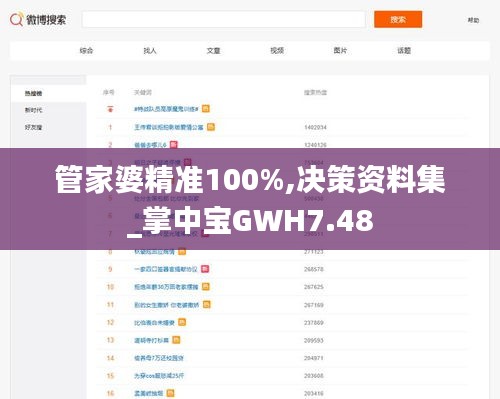Screen dimensions: 500x399
Task: Click heat value 203608
Action: point(314,376)
